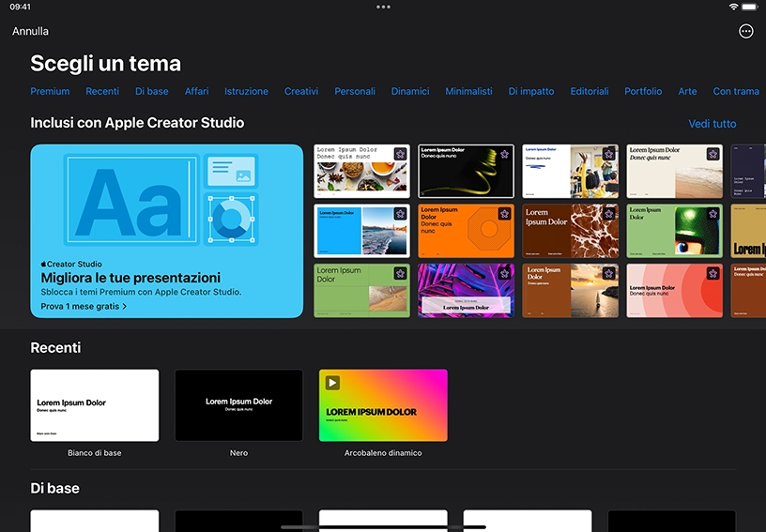The height and width of the screenshot is (532, 766).
Task: Select the Affari category tab
Action: (x=196, y=91)
